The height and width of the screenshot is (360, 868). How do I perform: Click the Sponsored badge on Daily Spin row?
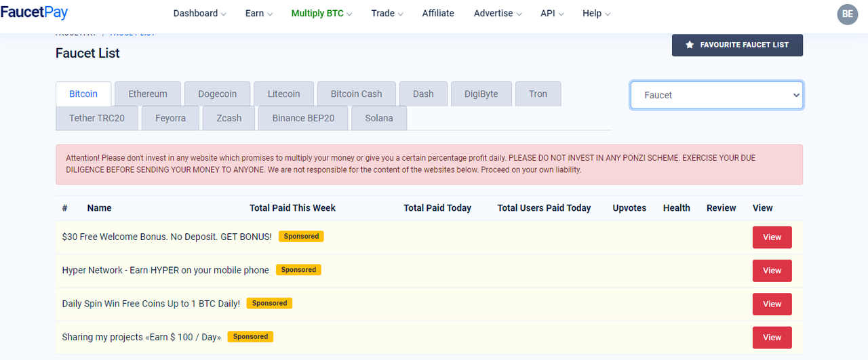point(269,303)
